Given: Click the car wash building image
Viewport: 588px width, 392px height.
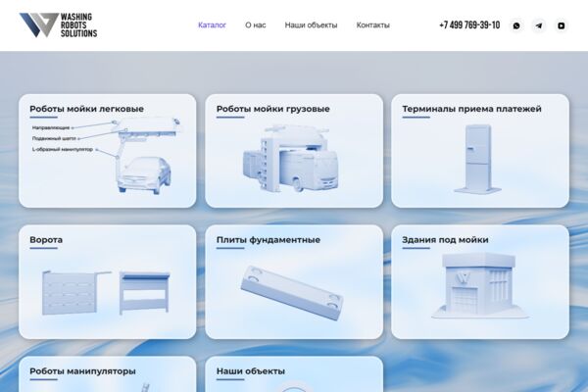Looking at the screenshot, I should tap(480, 285).
